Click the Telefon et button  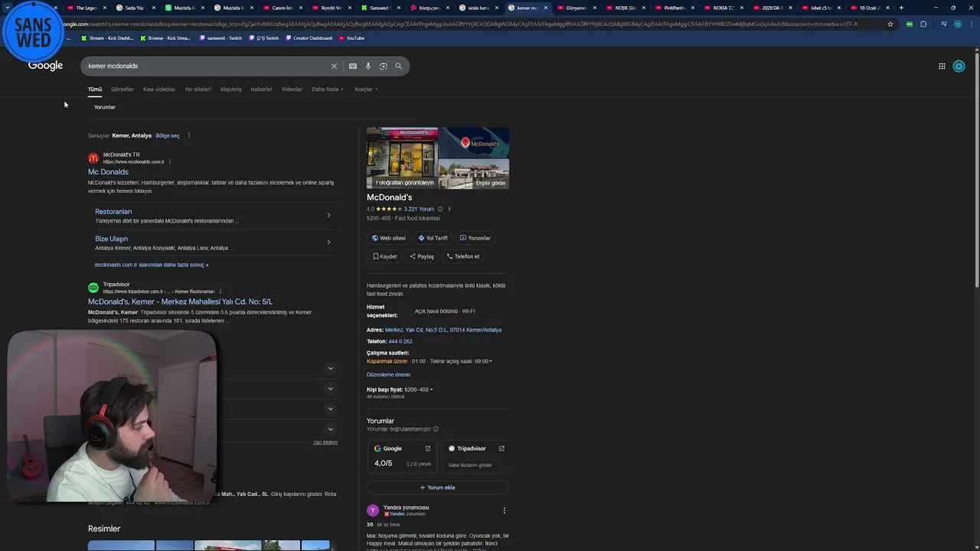(x=463, y=256)
